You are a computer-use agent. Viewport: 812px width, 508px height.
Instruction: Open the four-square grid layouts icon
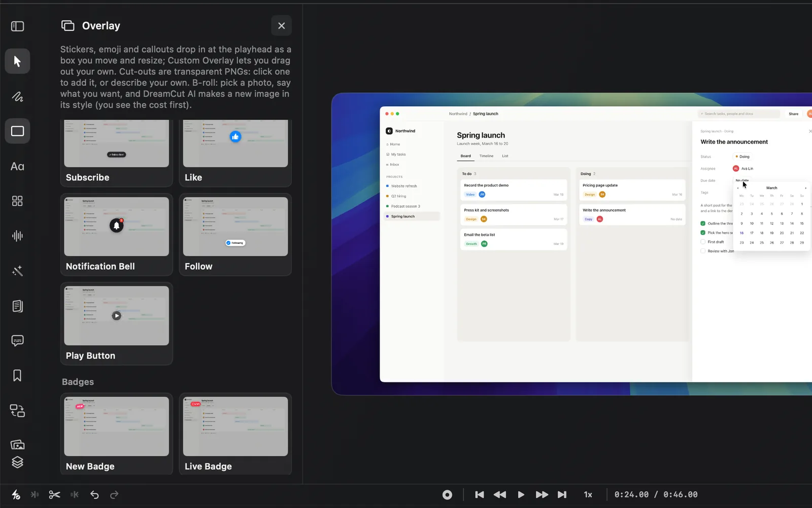point(17,201)
